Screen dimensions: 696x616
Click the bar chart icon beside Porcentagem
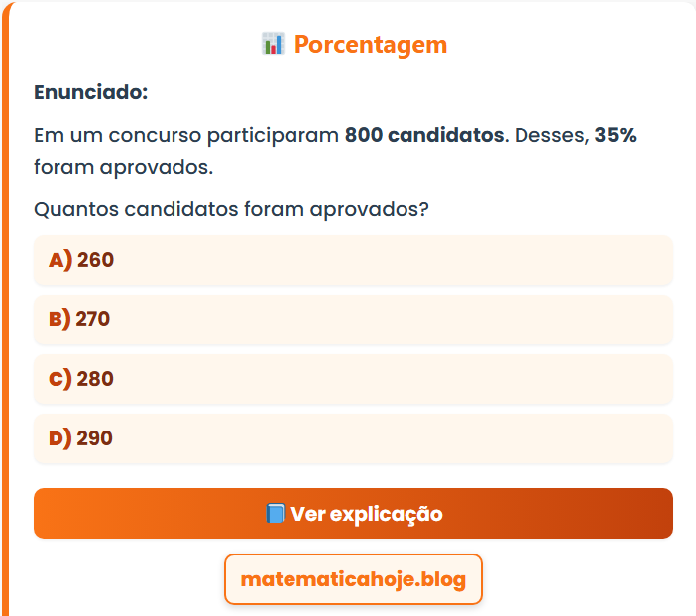coord(273,44)
